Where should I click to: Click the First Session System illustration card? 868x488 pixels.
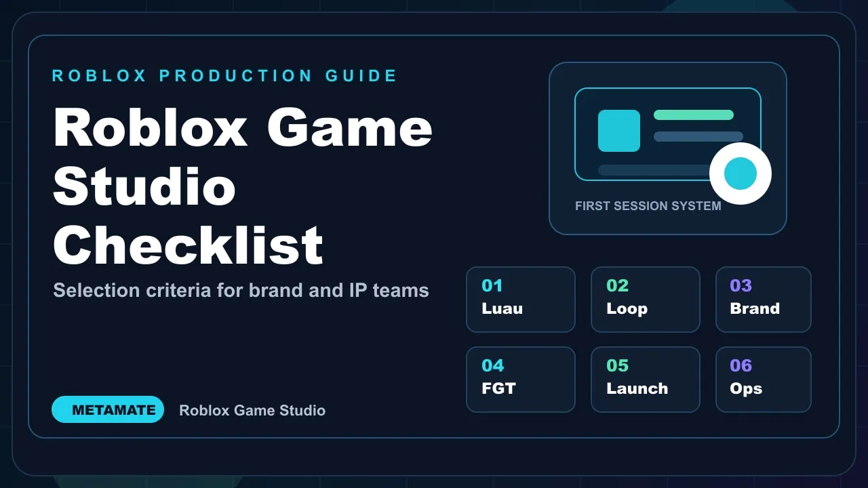tap(668, 148)
